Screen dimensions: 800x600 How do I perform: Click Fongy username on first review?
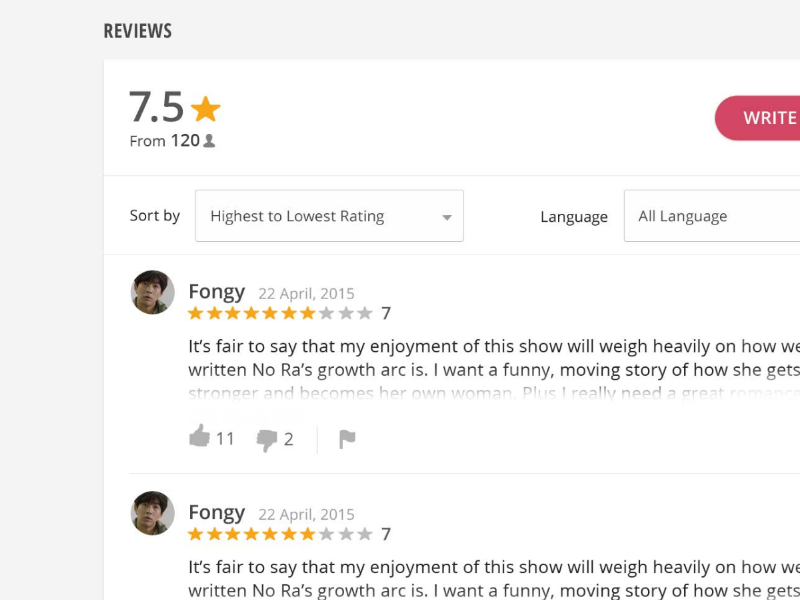click(x=216, y=292)
